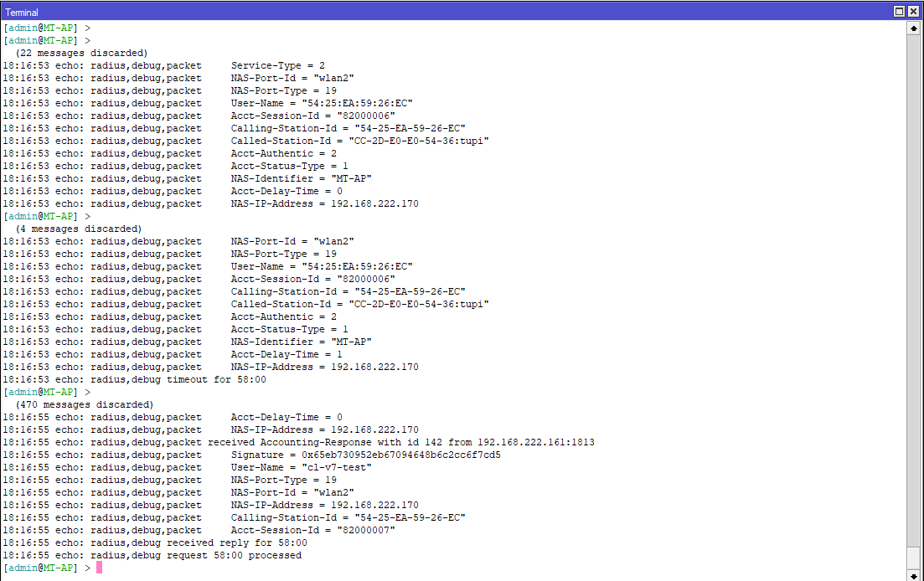
Task: Click the '(22 messages discarded)' line
Action: point(81,53)
